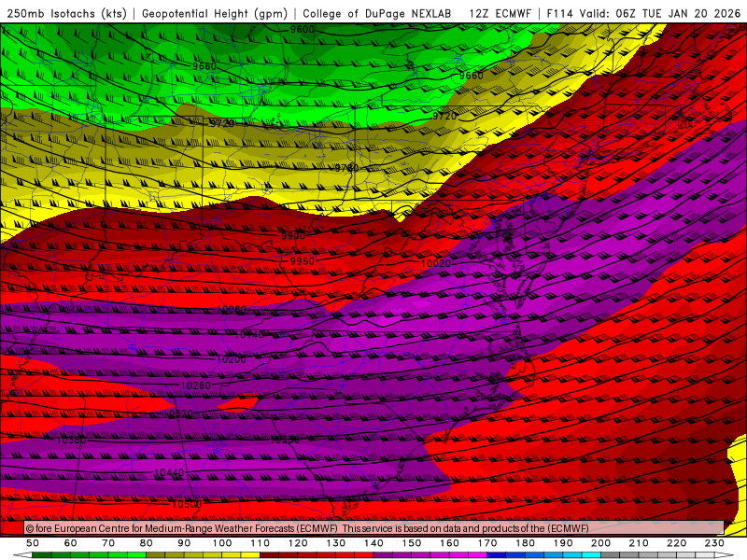Click the 10500 height contour label
This screenshot has height=560, width=747.
pyautogui.click(x=187, y=504)
